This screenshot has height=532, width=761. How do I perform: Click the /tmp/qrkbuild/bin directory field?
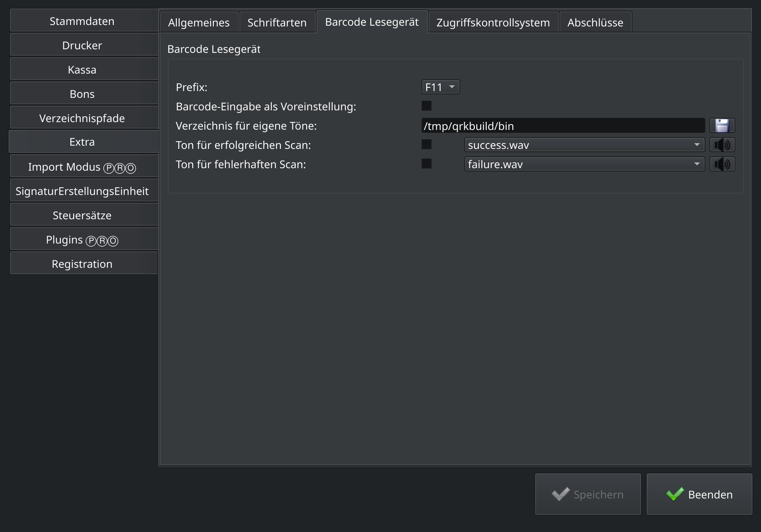(563, 126)
